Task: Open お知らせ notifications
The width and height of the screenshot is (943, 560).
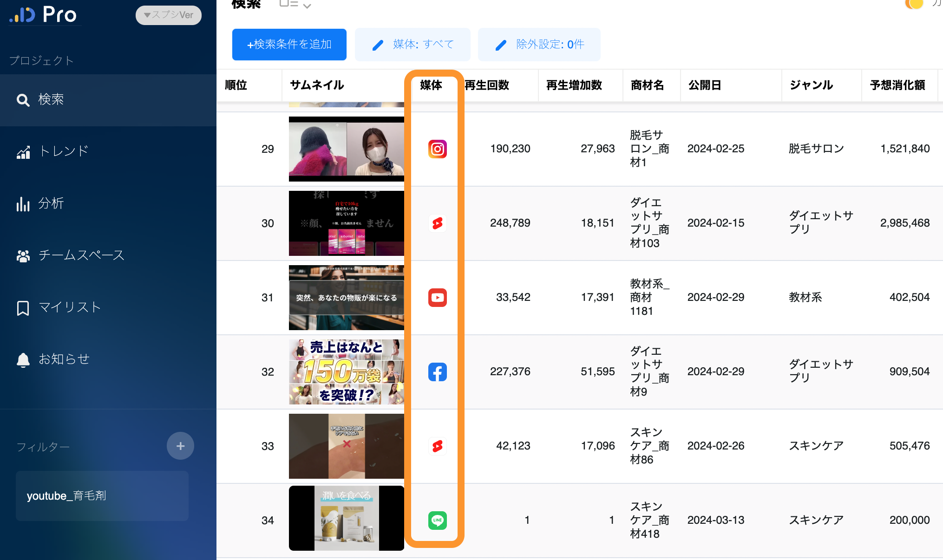Action: pos(64,359)
